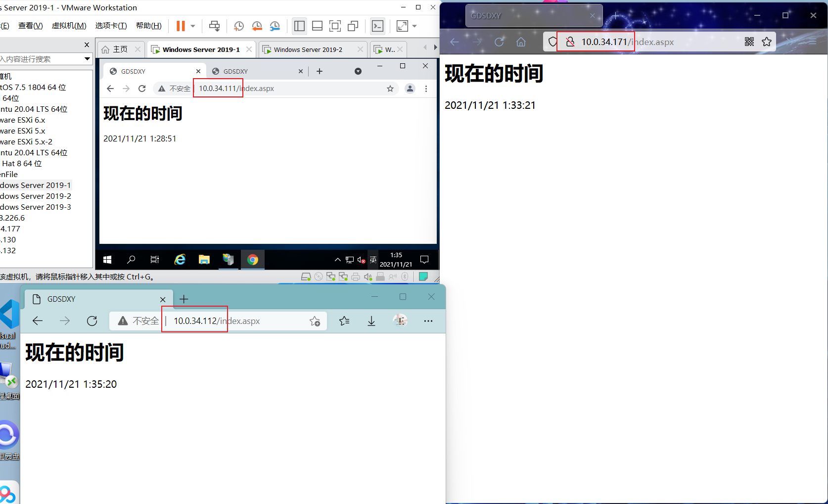Close the Windows Server 2019-1 VM tab
Viewport: 828px width, 504px height.
coord(249,49)
